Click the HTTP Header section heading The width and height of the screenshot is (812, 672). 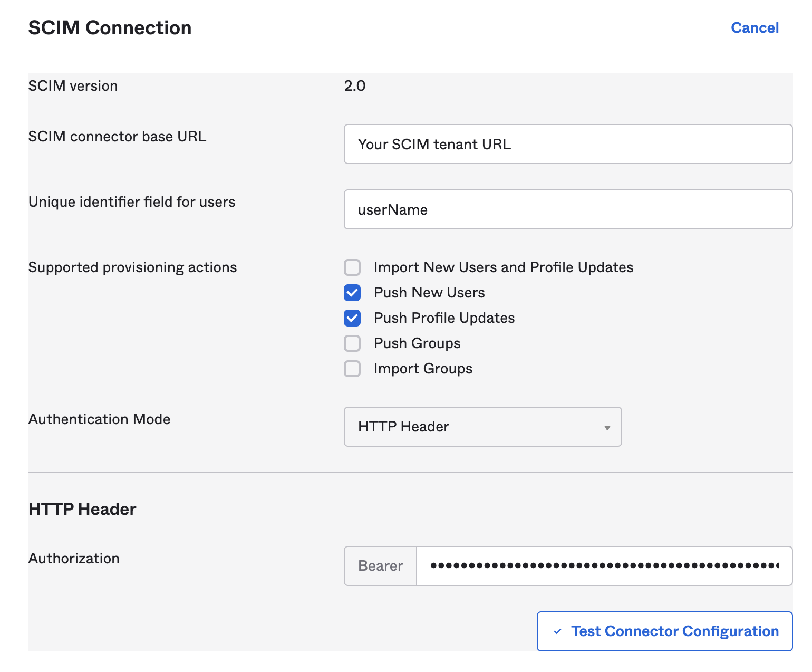(82, 509)
